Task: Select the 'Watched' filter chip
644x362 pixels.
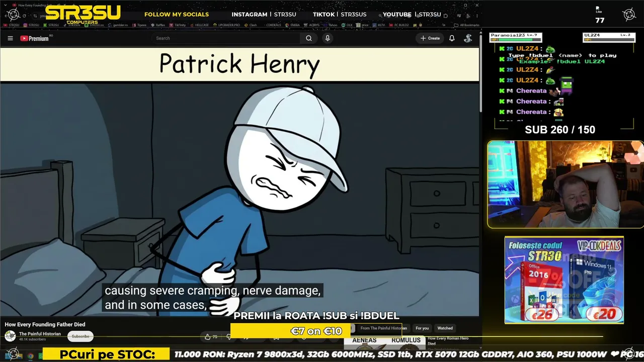Action: tap(445, 328)
